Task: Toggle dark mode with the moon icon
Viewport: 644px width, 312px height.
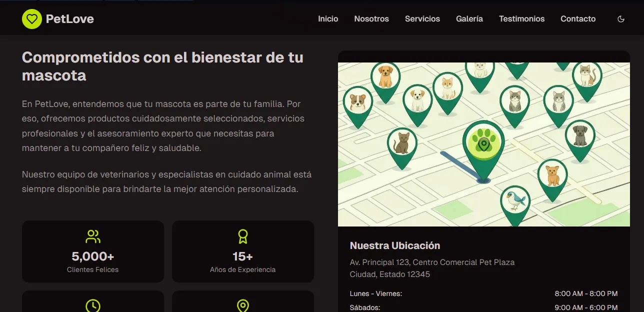Action: point(621,19)
